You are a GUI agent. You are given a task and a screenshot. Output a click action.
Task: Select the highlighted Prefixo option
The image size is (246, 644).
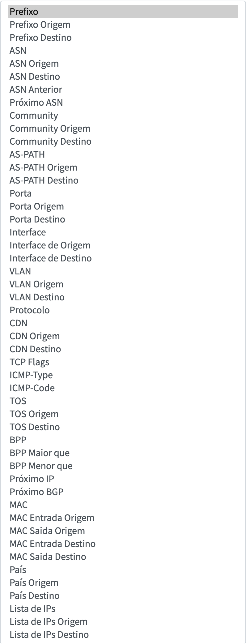pos(123,11)
